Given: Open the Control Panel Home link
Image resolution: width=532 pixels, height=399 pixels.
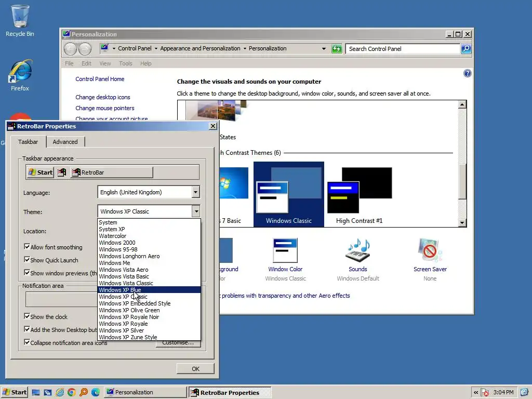Looking at the screenshot, I should 100,79.
